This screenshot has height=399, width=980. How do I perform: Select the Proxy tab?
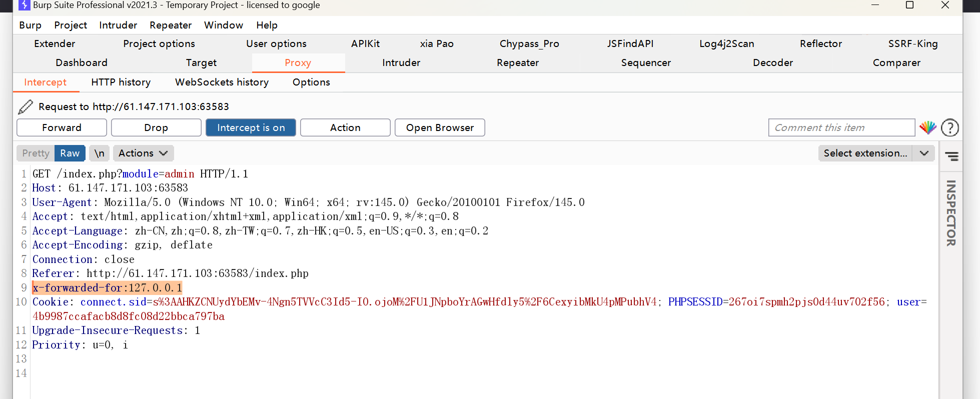298,62
